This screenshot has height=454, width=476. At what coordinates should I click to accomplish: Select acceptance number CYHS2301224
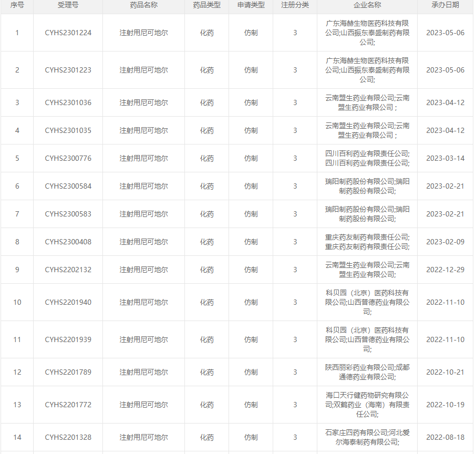[68, 33]
